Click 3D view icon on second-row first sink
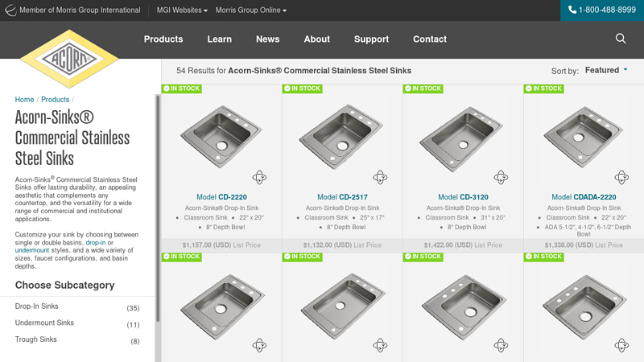 point(259,345)
